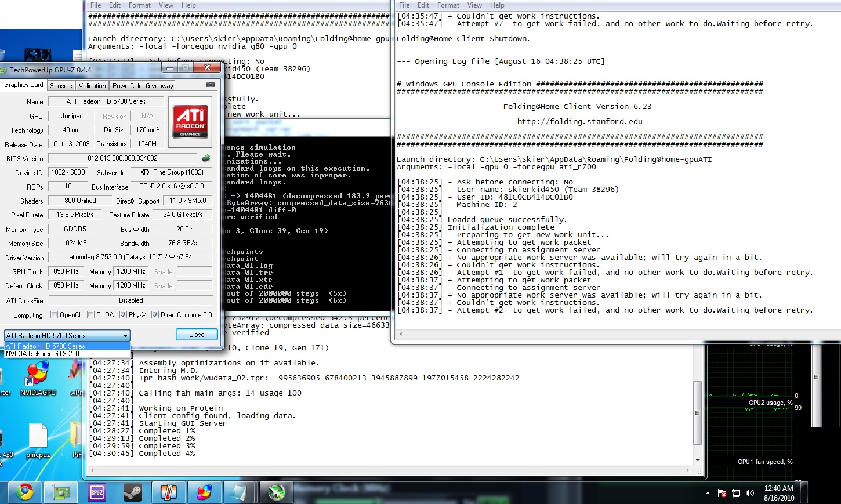This screenshot has width=841, height=504.
Task: Uncheck the PhysX checkbox
Action: point(123,315)
